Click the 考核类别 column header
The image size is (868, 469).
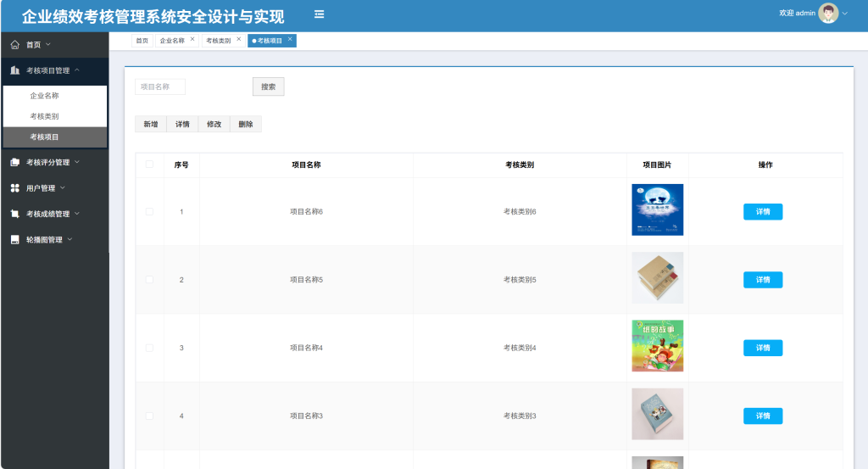tap(520, 165)
